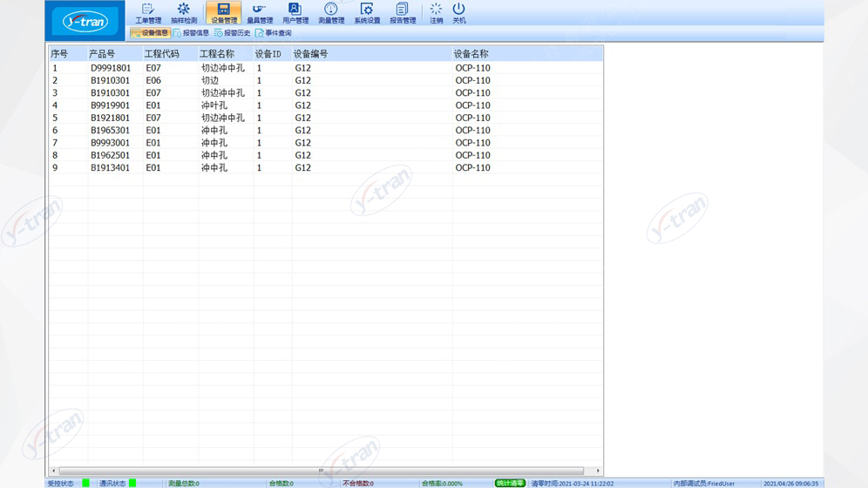Click 合格率 0.000% status entry
The image size is (868, 488).
(x=443, y=484)
